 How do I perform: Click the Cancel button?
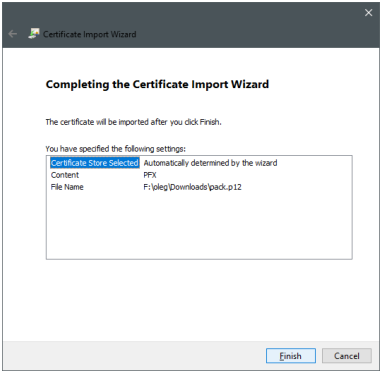347,356
